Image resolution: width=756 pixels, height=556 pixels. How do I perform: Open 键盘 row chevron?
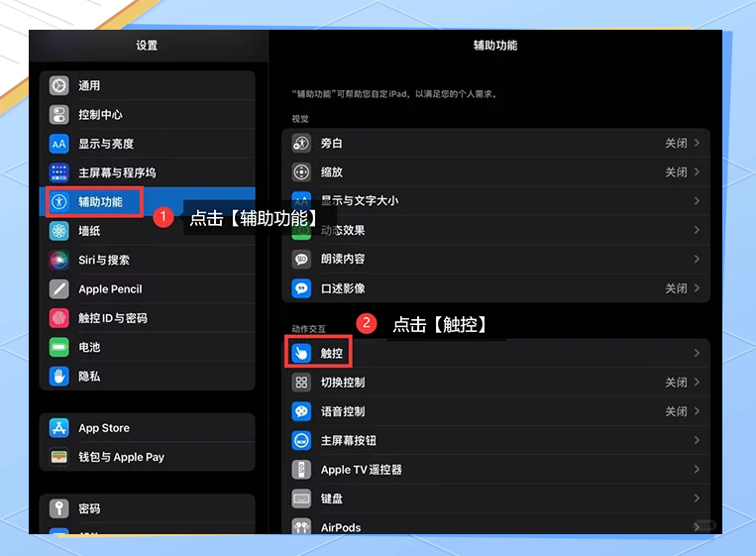[697, 499]
